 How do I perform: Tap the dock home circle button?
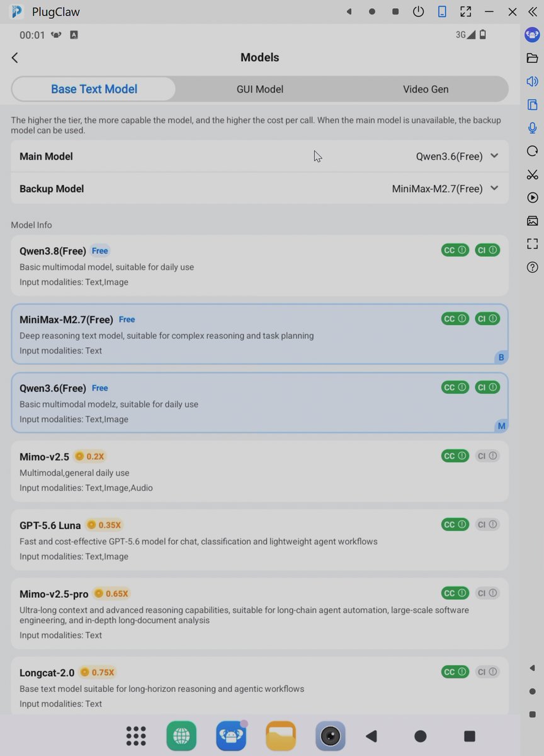point(421,736)
